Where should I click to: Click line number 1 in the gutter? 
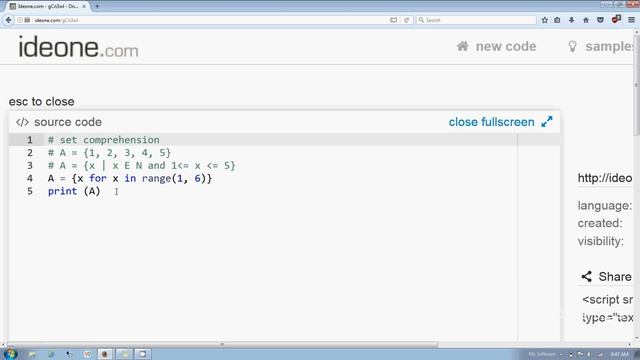pyautogui.click(x=30, y=140)
